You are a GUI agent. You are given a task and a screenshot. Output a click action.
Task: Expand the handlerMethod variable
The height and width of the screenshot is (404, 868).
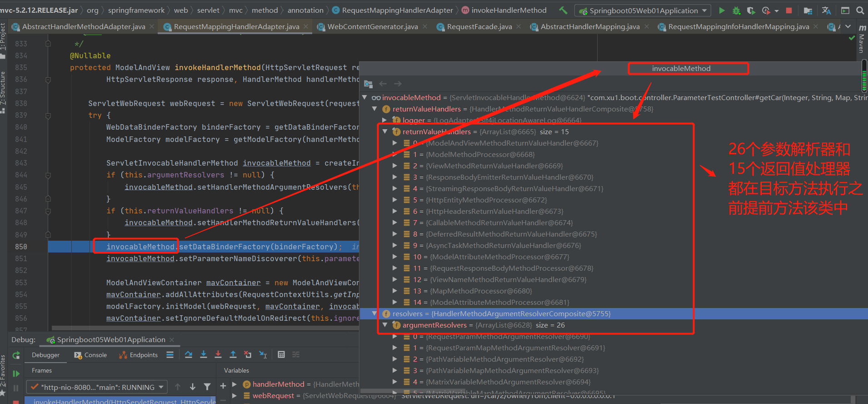click(234, 384)
